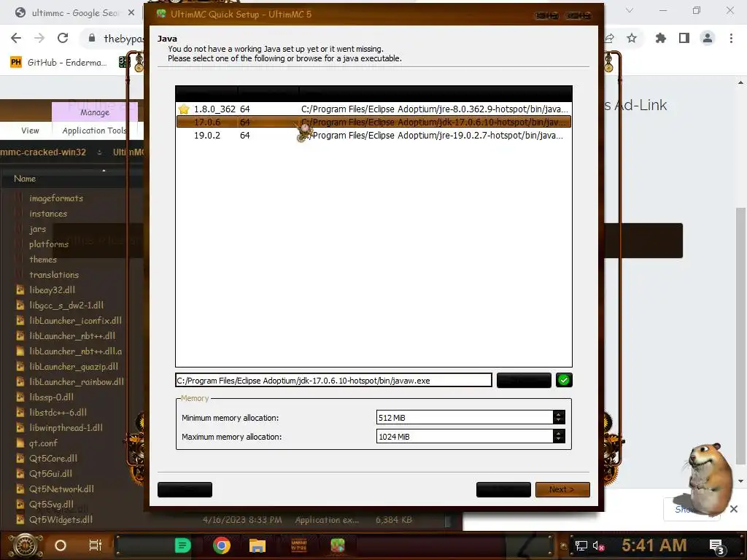This screenshot has width=747, height=560.
Task: Open File Explorer from taskbar
Action: [x=258, y=545]
